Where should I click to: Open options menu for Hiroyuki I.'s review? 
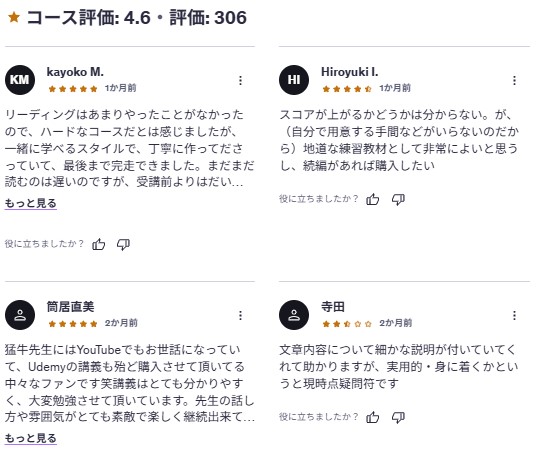514,80
